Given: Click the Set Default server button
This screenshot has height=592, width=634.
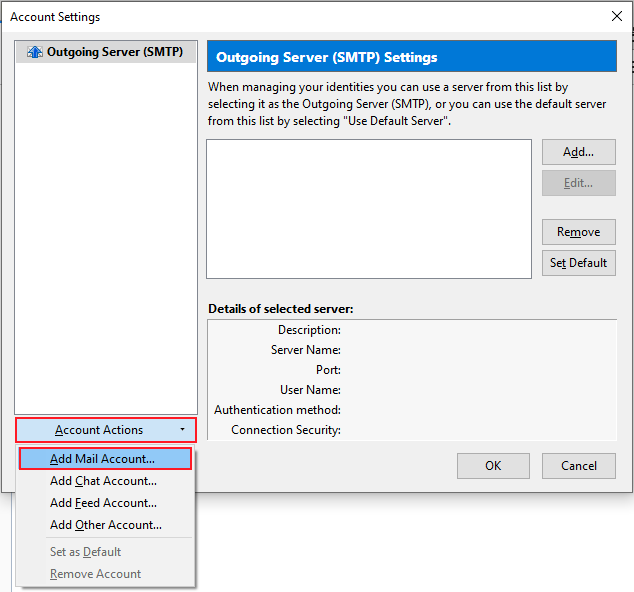Looking at the screenshot, I should click(x=578, y=263).
